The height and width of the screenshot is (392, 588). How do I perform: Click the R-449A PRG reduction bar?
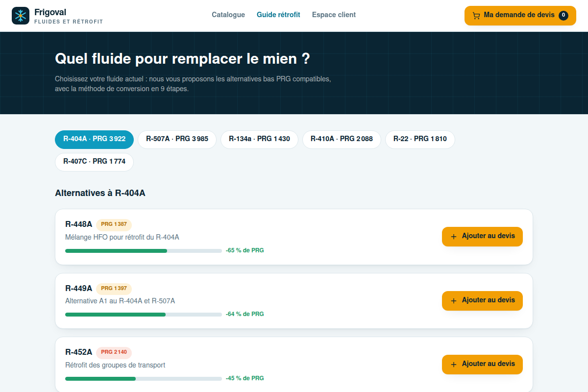(x=144, y=315)
